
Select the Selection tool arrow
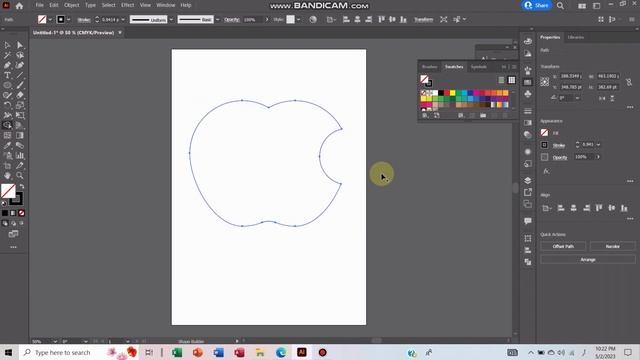point(7,45)
